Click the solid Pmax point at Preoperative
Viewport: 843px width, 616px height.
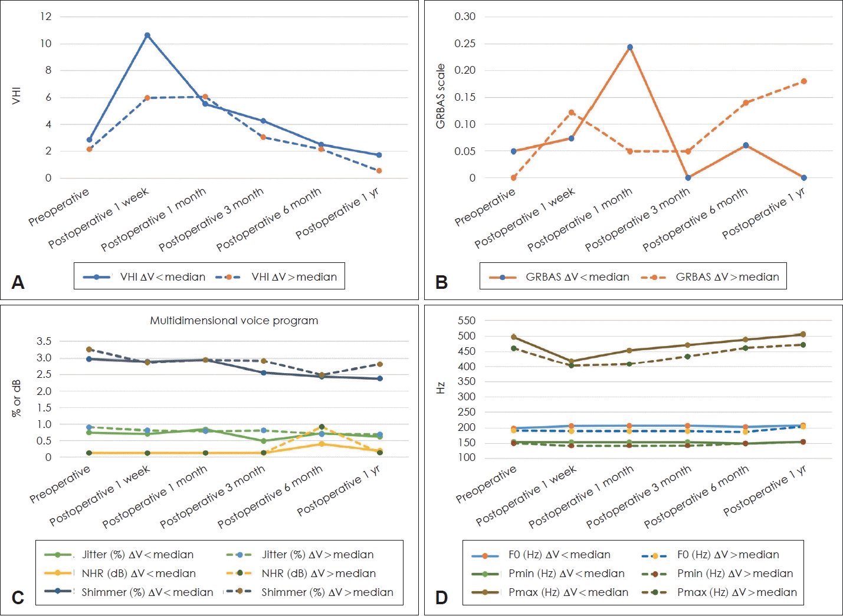pos(514,337)
